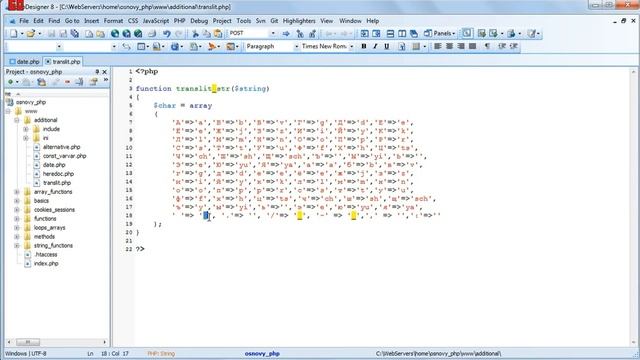Switch to the translit.php tab
The width and height of the screenshot is (640, 360).
coord(63,62)
